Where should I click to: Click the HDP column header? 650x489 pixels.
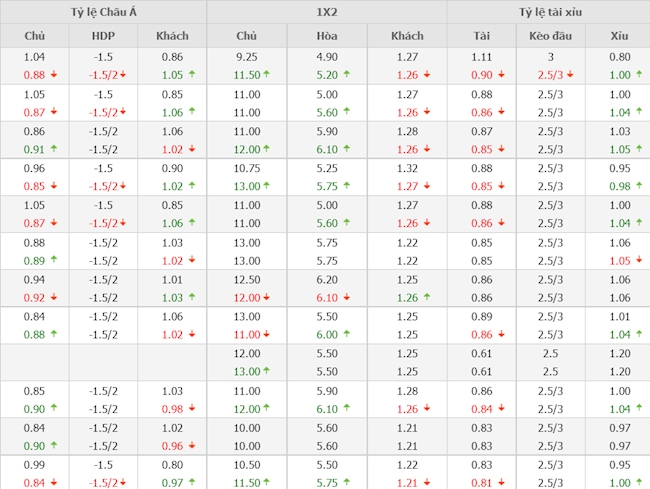coord(103,36)
